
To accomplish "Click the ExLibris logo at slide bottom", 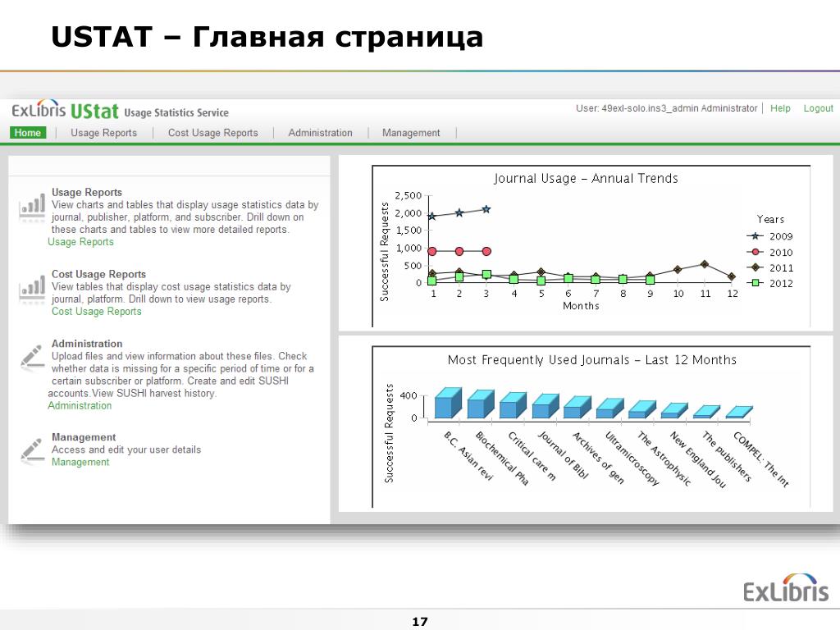I will [785, 588].
